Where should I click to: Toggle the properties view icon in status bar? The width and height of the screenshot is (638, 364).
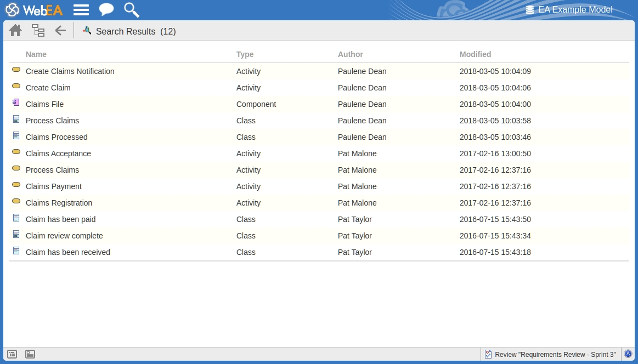pyautogui.click(x=30, y=354)
